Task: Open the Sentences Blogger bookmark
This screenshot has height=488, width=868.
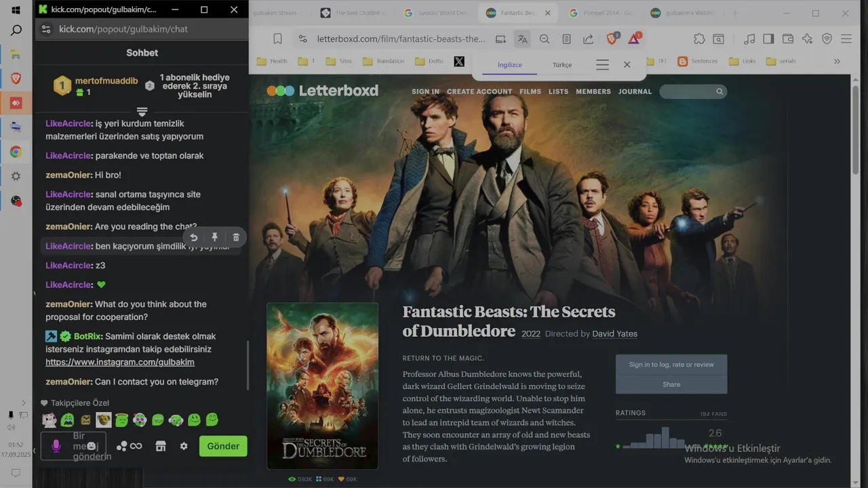Action: click(x=698, y=61)
